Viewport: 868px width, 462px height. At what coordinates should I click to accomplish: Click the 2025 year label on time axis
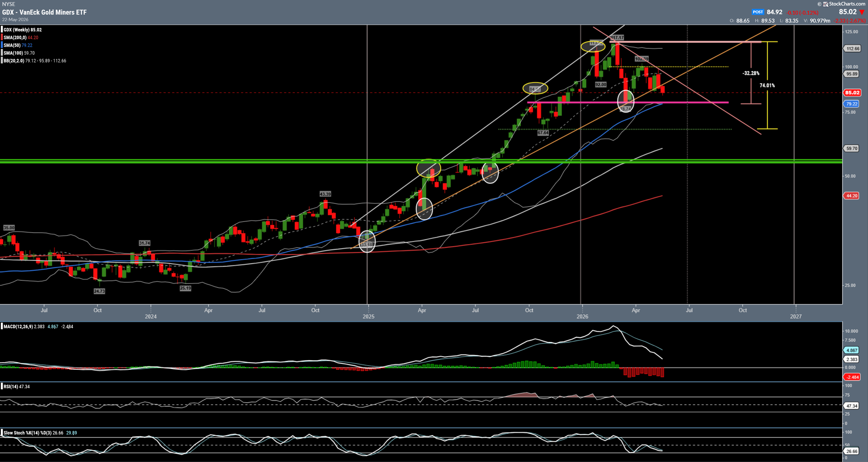pyautogui.click(x=368, y=316)
